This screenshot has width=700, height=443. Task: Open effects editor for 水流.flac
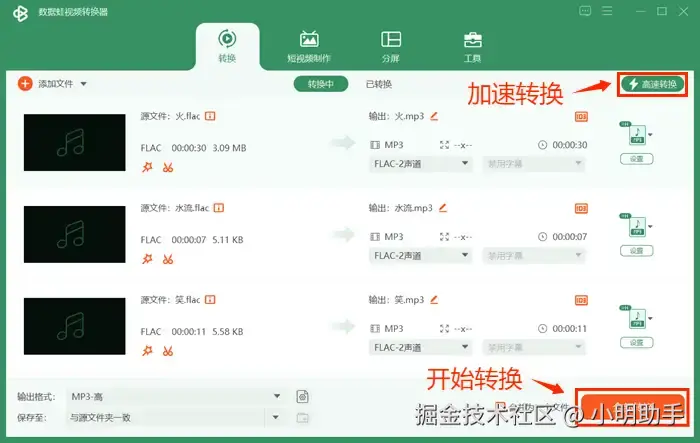coord(147,259)
